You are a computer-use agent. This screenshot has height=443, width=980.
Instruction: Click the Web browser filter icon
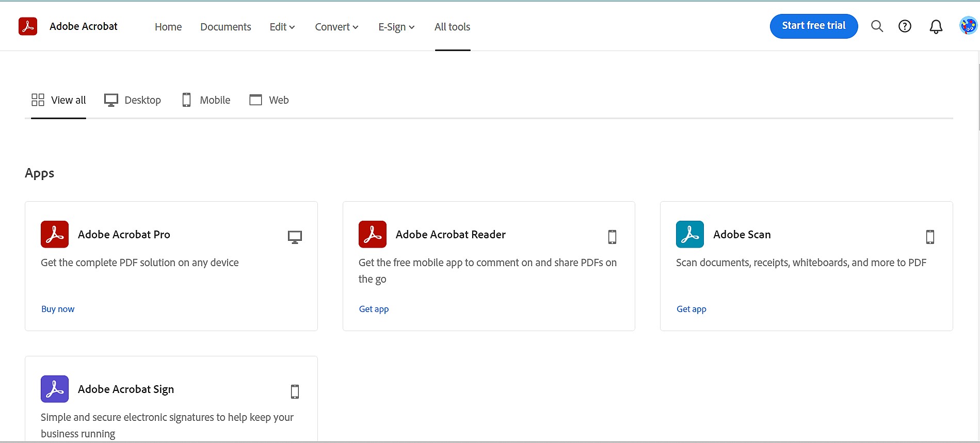(x=256, y=100)
